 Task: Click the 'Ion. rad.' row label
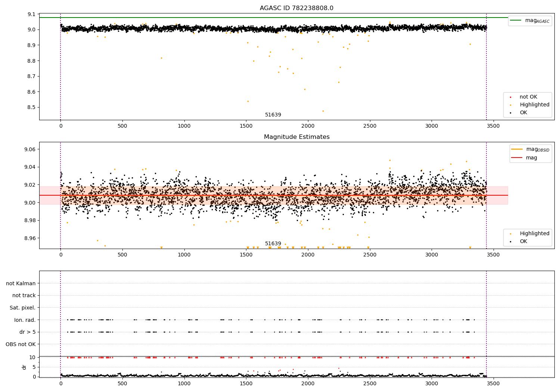pos(25,320)
